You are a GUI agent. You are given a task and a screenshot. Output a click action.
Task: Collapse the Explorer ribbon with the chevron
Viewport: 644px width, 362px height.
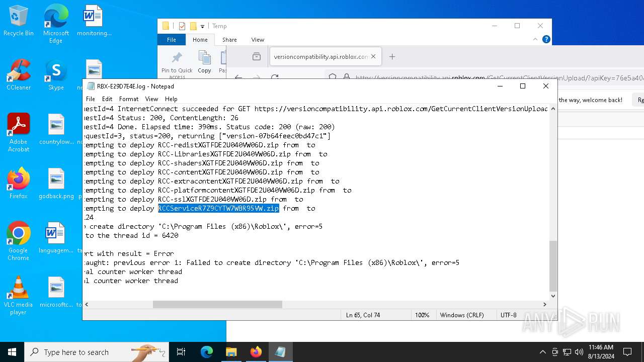[536, 39]
